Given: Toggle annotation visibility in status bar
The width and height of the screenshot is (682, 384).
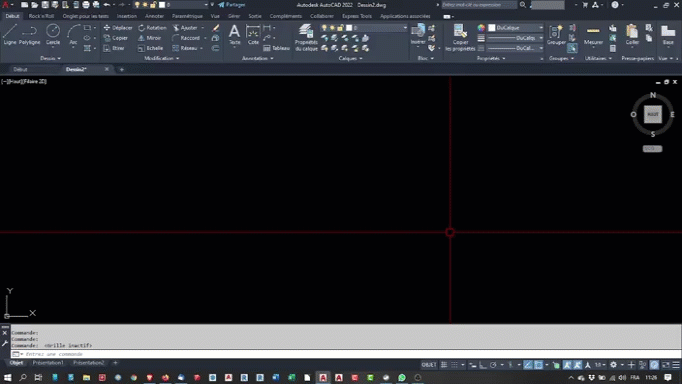Looking at the screenshot, I should coord(567,365).
